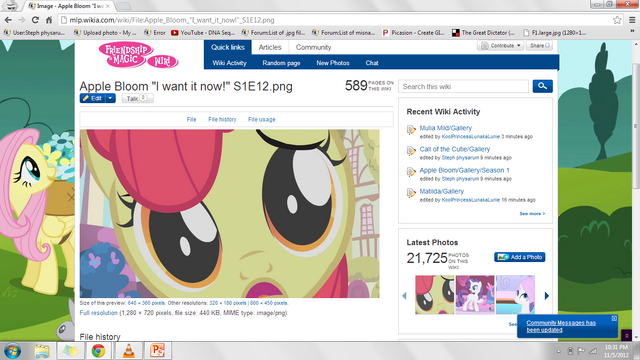Open the Call of the Cutie/Gallery link
Viewport: 640px width, 360px height.
[455, 149]
